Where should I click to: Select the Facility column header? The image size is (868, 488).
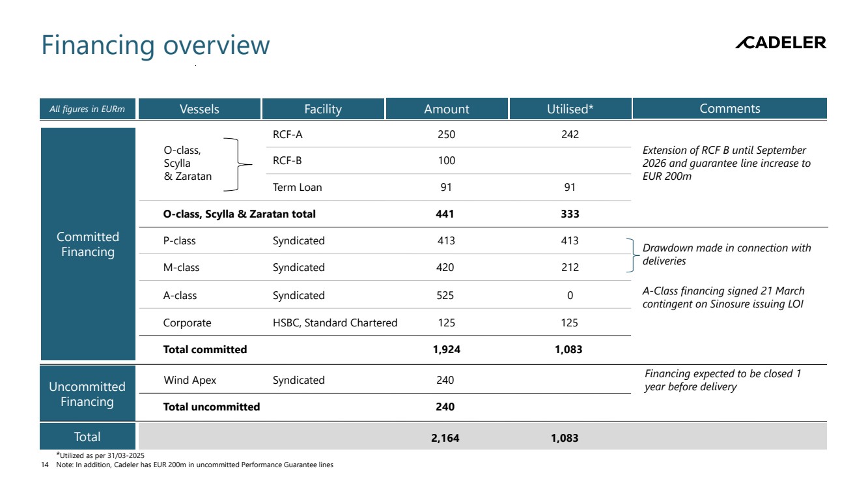click(322, 109)
